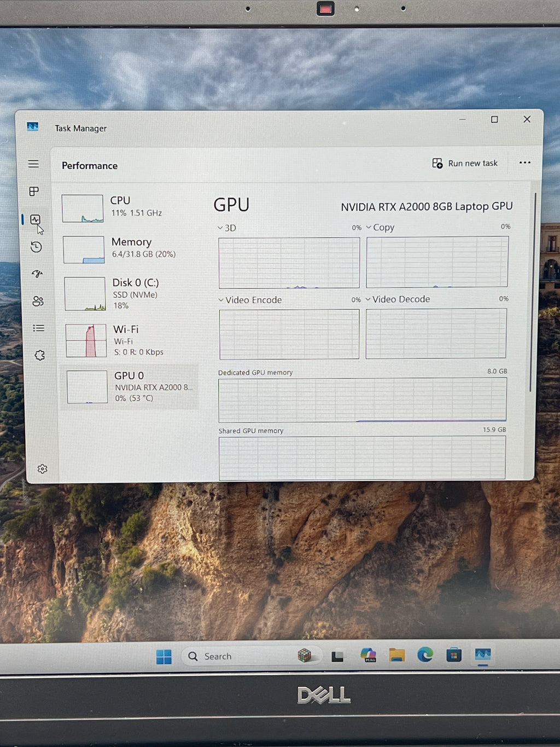Open Microsoft 365 Copilot taskbar icon
Screen dimensions: 560x747
[369, 655]
